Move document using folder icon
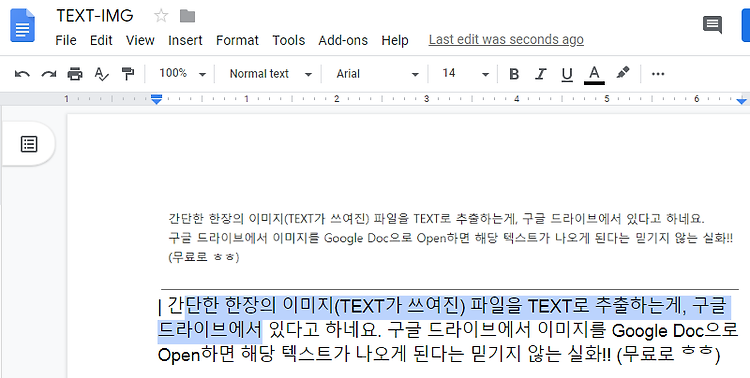 click(187, 16)
